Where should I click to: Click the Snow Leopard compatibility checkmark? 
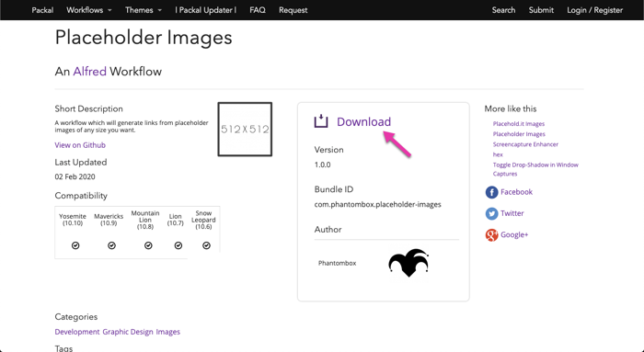[207, 245]
